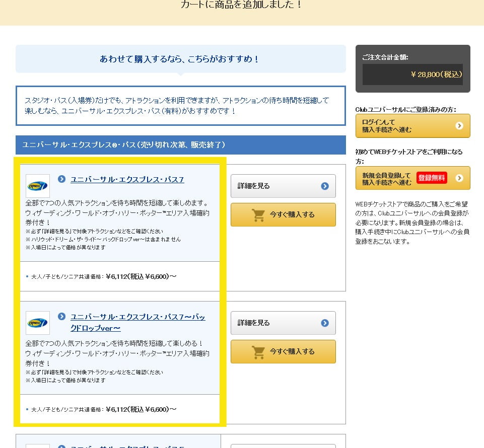Open the ユニバーサル・エクスプレス・パス7 link

coord(127,180)
